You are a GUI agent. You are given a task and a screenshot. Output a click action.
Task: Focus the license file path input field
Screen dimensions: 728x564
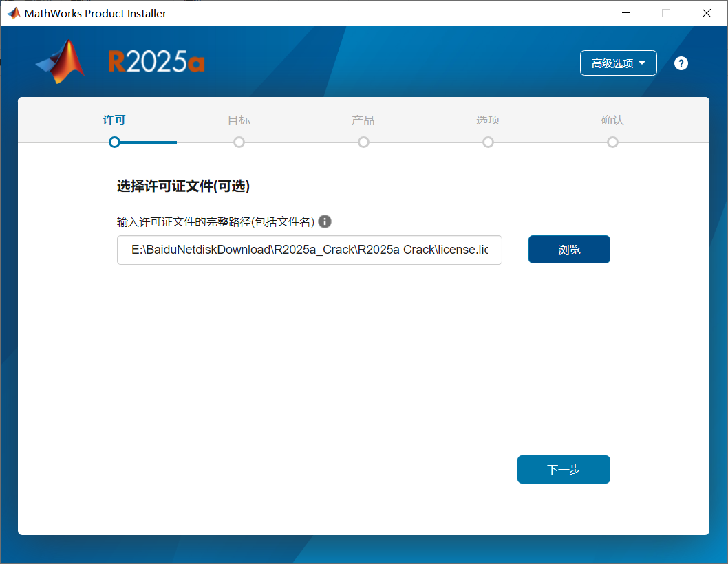[x=309, y=250]
